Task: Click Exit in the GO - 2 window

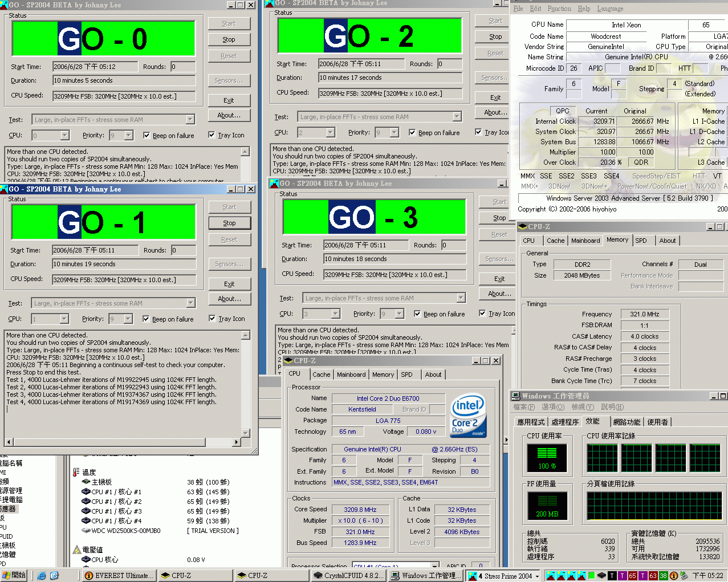Action: pos(495,97)
